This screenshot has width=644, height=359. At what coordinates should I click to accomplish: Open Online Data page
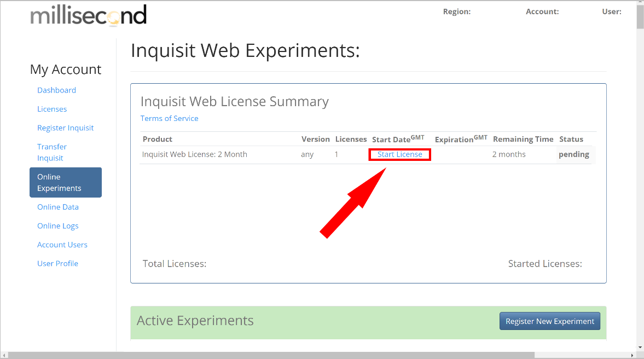tap(58, 207)
